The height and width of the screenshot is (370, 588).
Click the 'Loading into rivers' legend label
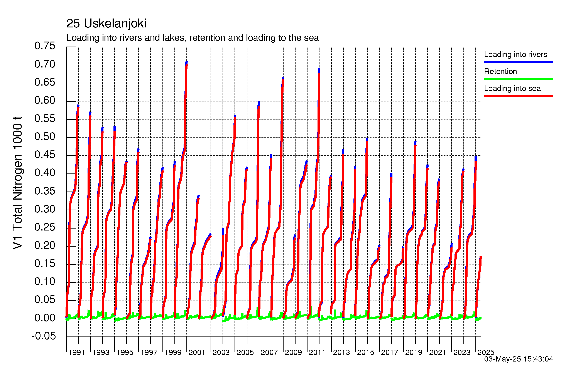(x=515, y=54)
